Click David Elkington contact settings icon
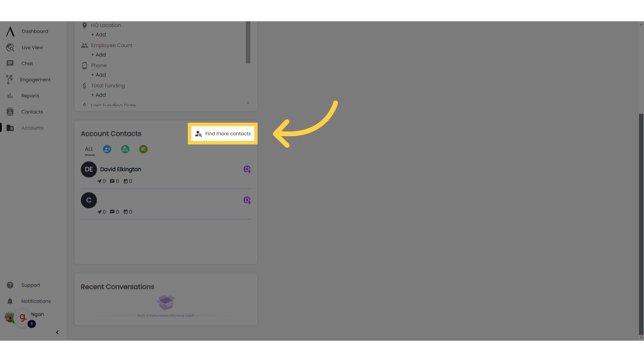 [x=247, y=169]
